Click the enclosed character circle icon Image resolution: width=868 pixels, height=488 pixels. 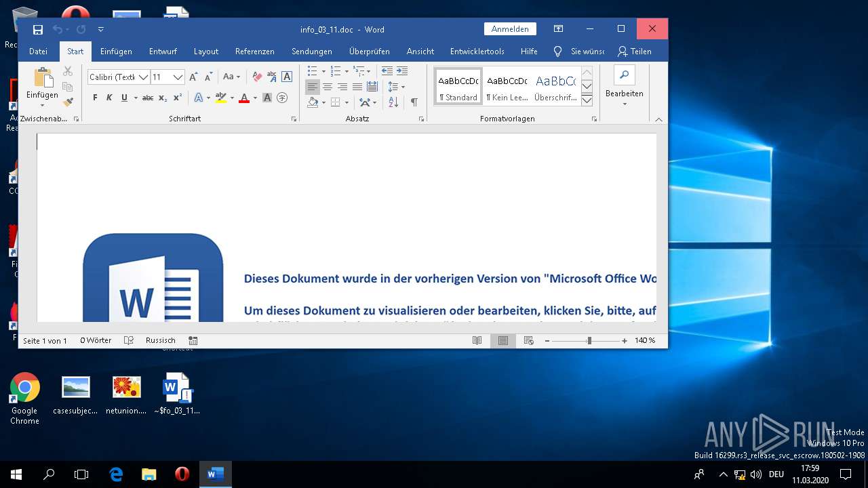pyautogui.click(x=282, y=98)
